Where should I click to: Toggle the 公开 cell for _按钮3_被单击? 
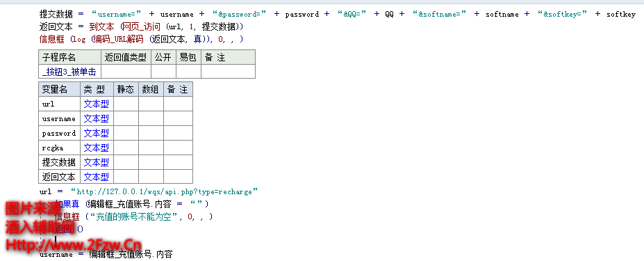(163, 72)
